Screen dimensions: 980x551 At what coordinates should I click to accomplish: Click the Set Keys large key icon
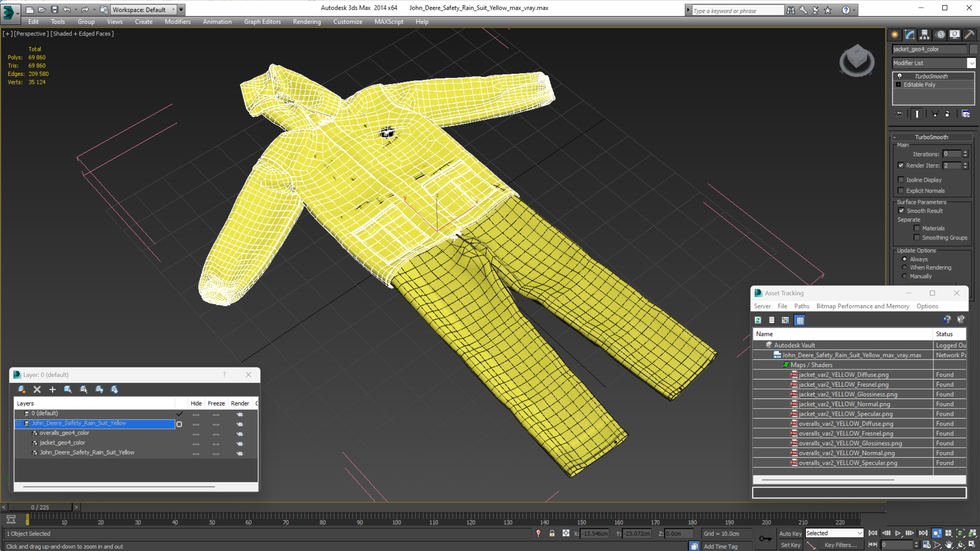[765, 538]
